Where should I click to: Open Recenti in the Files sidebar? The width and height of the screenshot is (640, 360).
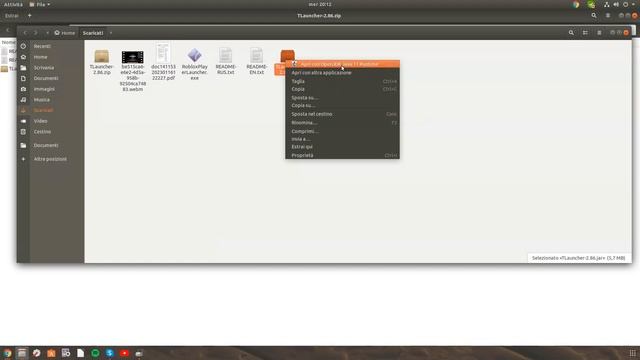[42, 46]
